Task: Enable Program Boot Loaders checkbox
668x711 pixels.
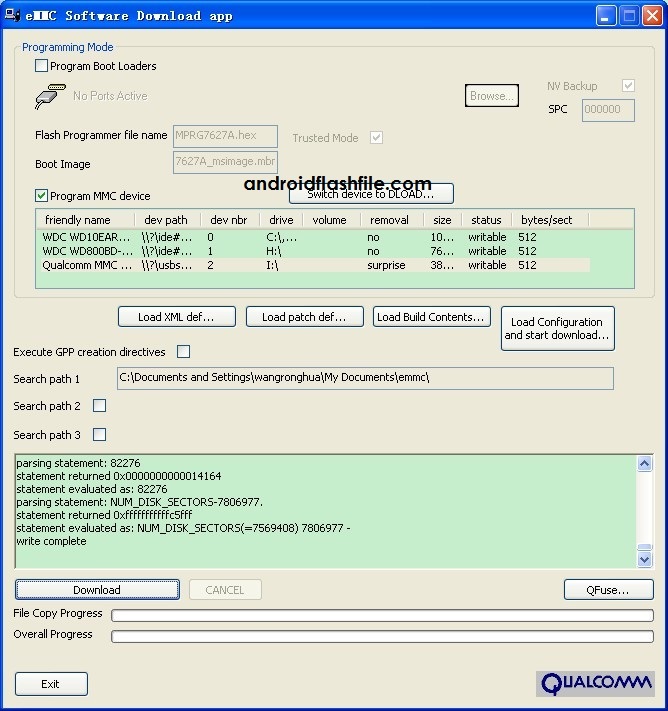Action: pyautogui.click(x=41, y=66)
